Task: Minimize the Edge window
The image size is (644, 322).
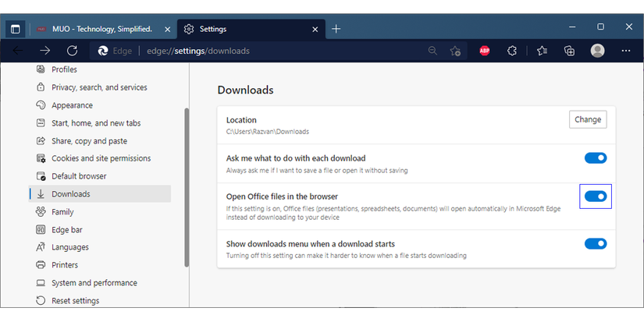Action: point(572,27)
